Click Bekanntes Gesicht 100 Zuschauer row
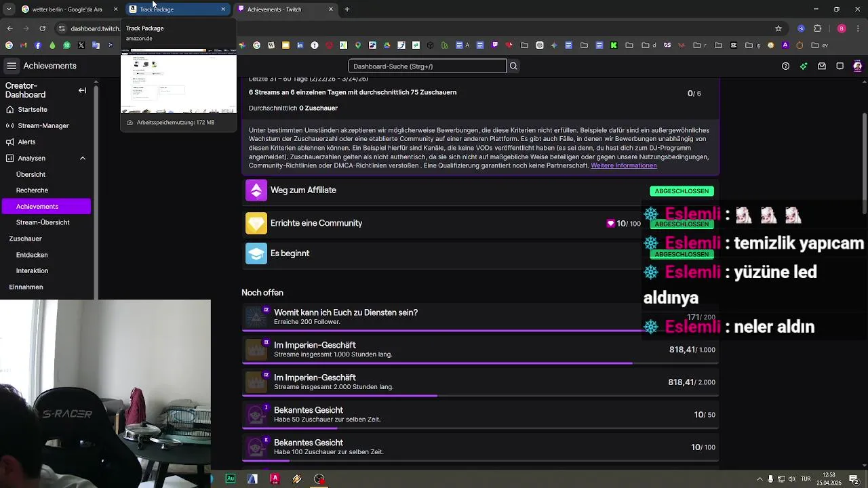Viewport: 868px width, 488px height. (x=480, y=447)
